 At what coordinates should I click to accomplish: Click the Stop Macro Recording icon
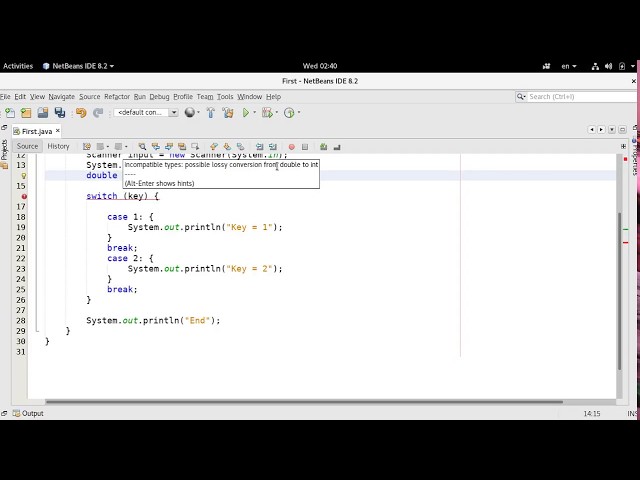(x=304, y=147)
